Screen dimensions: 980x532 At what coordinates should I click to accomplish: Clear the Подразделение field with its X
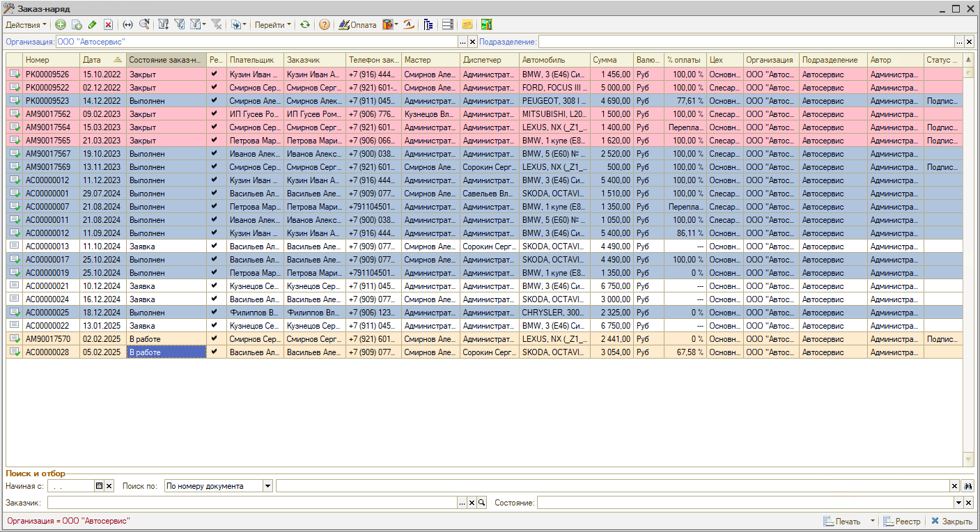tap(968, 42)
